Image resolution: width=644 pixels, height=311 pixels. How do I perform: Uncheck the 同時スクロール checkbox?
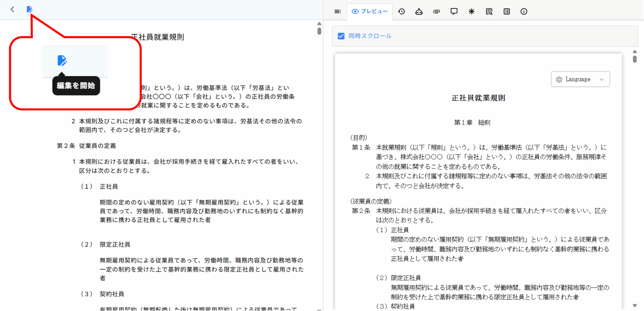(x=341, y=36)
